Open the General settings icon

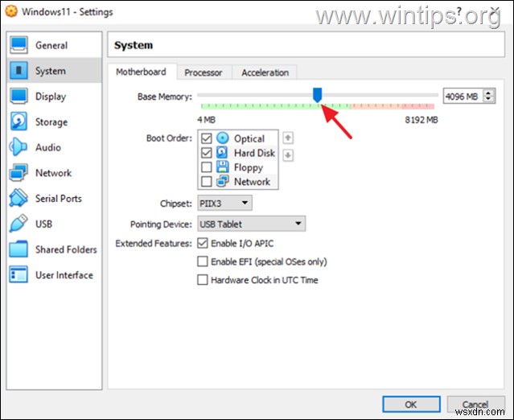pos(19,45)
